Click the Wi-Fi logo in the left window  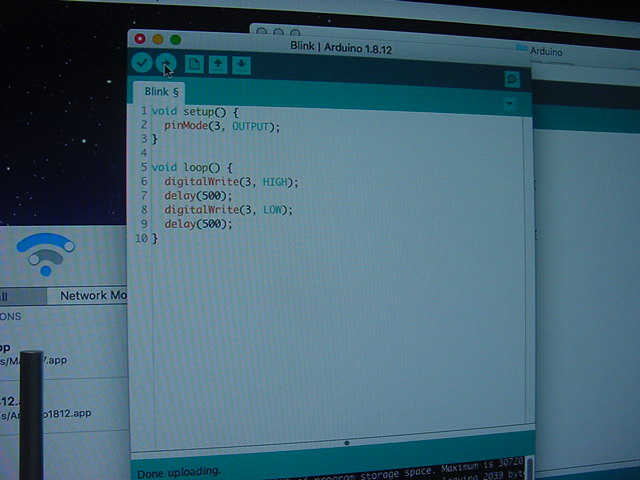(46, 254)
